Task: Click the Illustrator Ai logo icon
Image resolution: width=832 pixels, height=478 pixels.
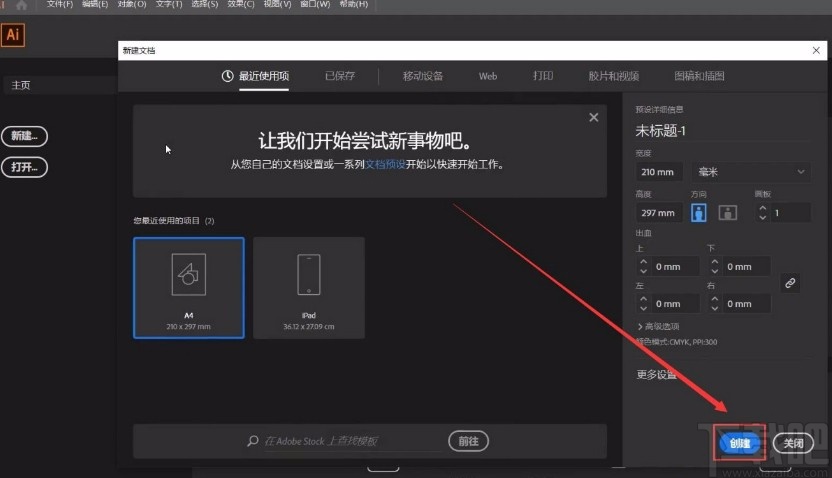Action: click(13, 35)
